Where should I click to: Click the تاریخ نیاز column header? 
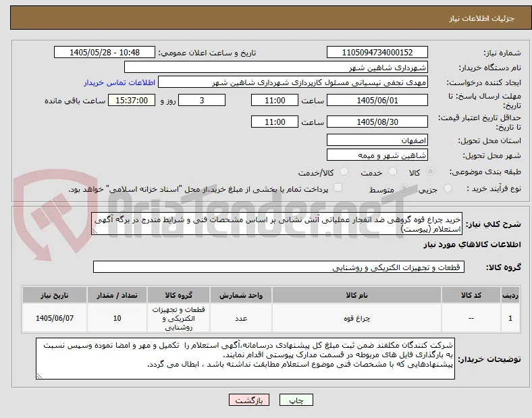pos(55,295)
